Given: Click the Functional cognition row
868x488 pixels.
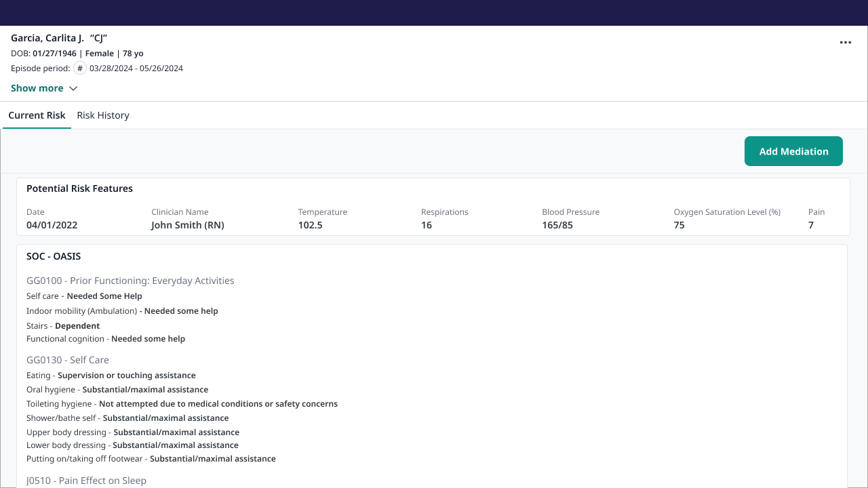Looking at the screenshot, I should click(106, 339).
